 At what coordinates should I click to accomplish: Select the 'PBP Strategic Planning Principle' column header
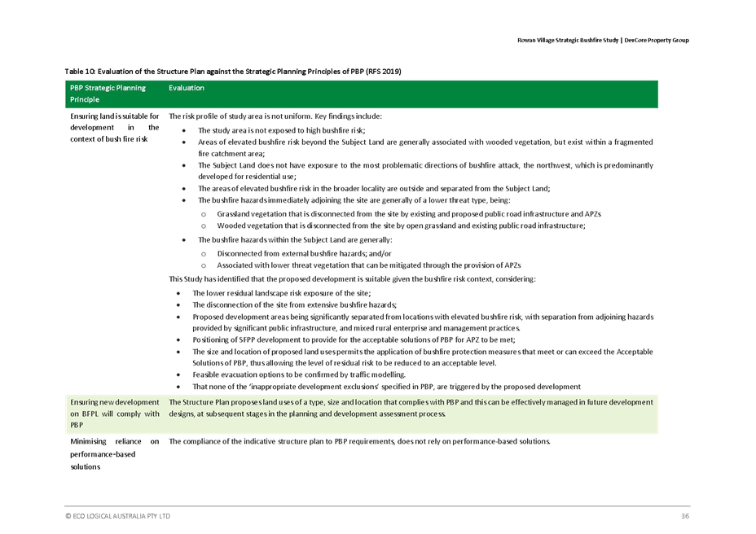coord(108,94)
